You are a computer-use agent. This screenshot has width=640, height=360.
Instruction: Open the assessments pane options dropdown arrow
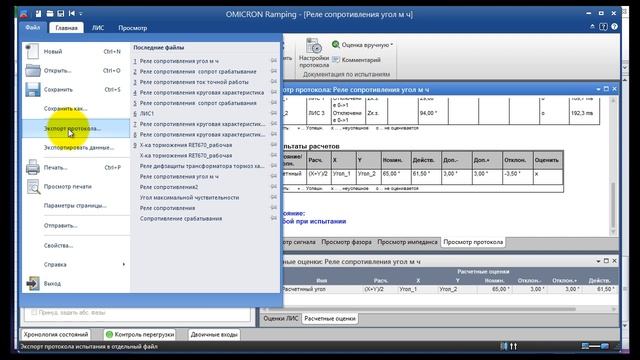[598, 261]
